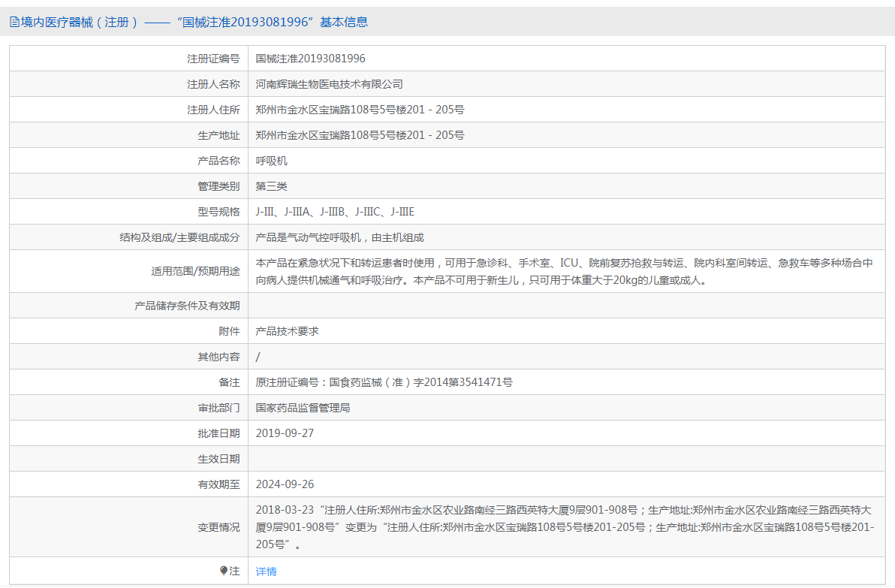Select the text 原注册证编号：国食药监械（准）字2014第3541471号
The image size is (895, 588).
point(384,382)
